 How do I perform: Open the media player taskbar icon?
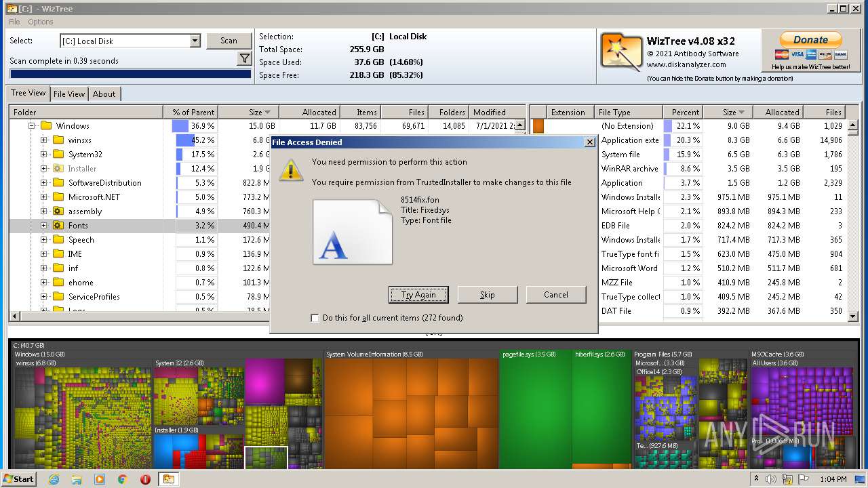click(100, 479)
